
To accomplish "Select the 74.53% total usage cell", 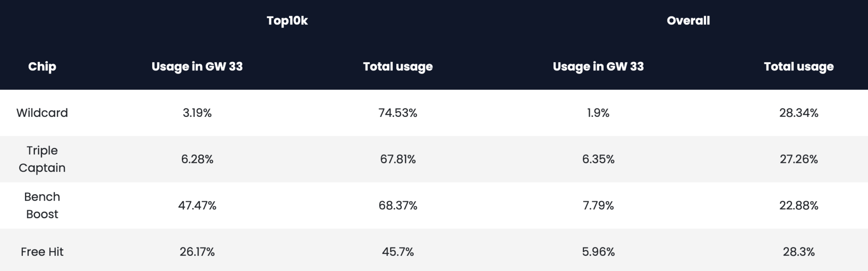I will coord(398,113).
